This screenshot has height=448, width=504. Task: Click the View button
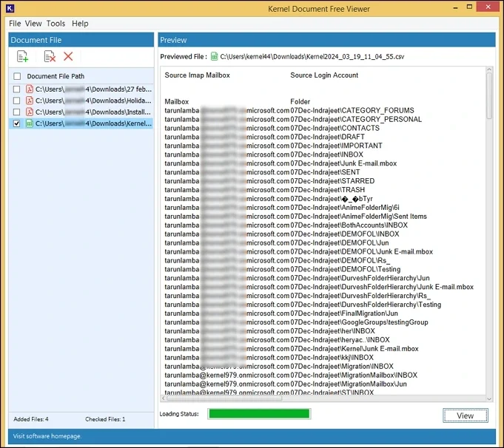click(465, 415)
